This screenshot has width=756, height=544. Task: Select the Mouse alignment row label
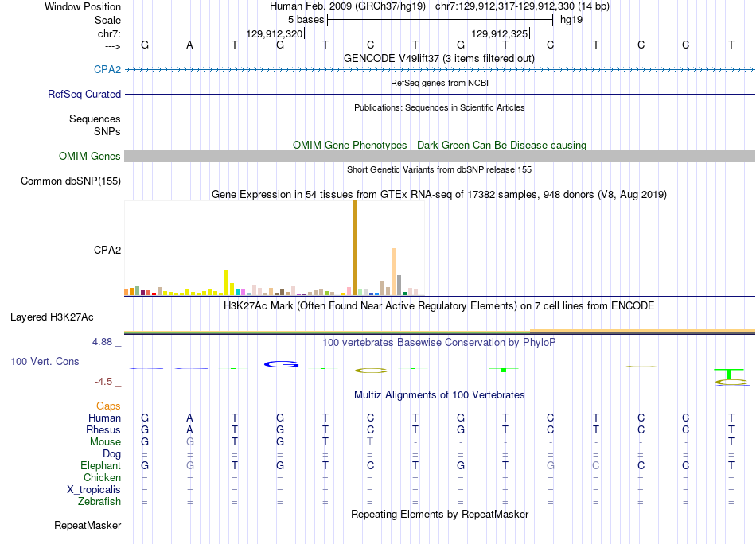point(105,442)
